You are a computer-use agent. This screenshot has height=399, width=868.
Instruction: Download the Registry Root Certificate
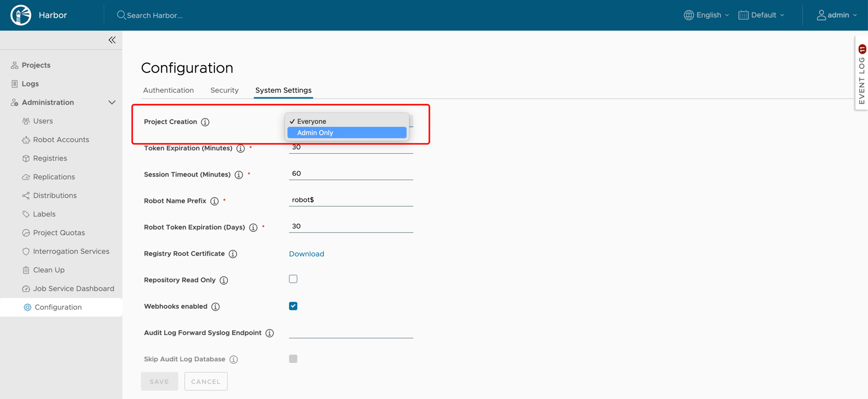(307, 254)
